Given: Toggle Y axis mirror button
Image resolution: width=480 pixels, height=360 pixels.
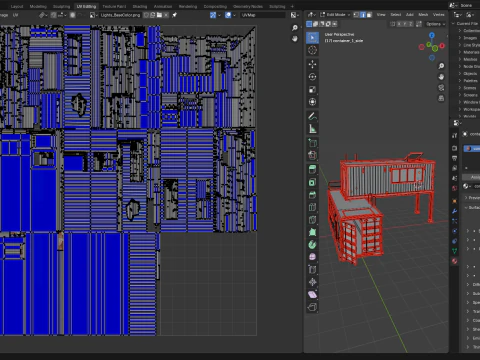Looking at the screenshot, I should [x=405, y=24].
